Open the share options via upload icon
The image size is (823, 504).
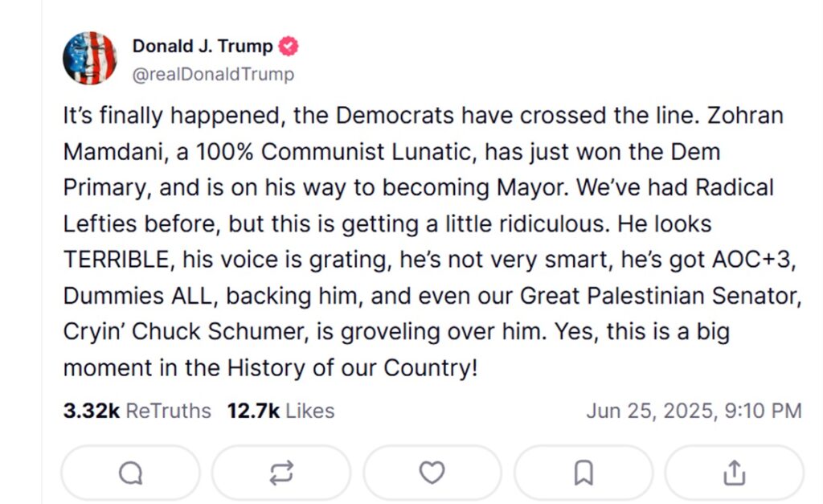(x=734, y=473)
